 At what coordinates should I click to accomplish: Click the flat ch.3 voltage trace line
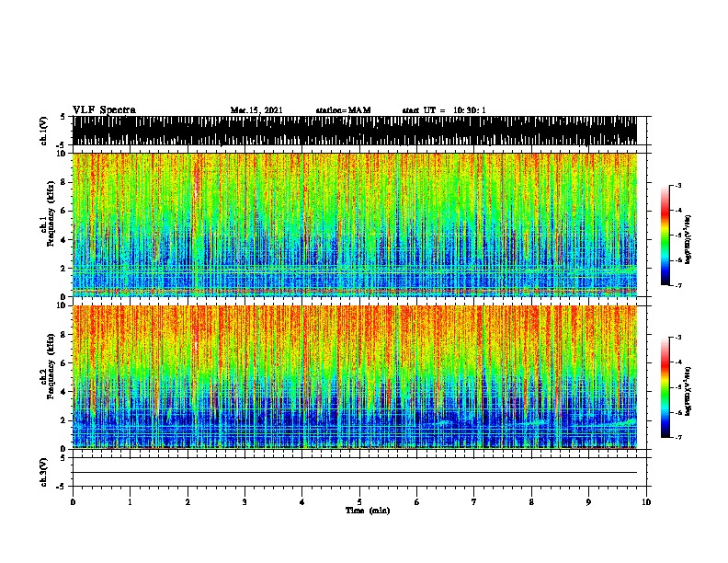[355, 473]
